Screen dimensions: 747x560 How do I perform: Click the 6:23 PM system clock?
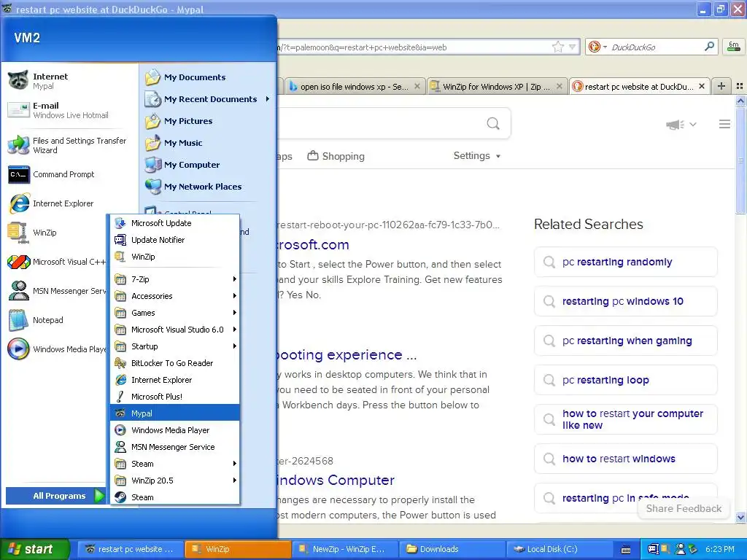719,549
